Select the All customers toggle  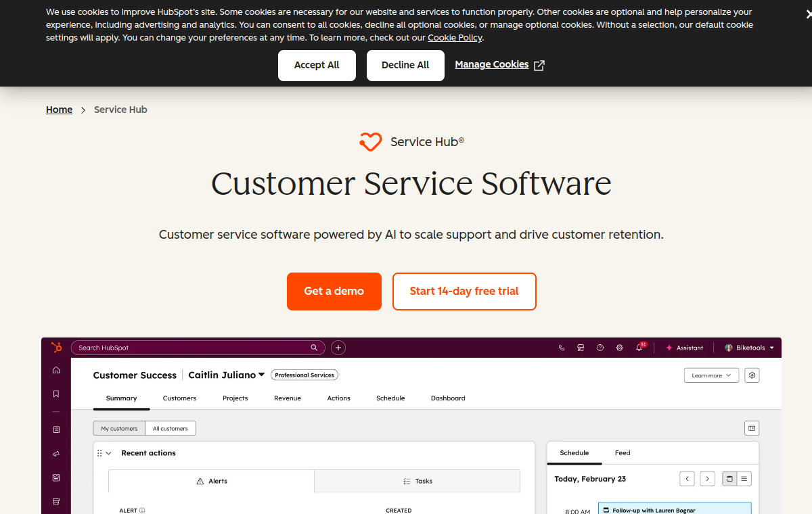(x=171, y=428)
